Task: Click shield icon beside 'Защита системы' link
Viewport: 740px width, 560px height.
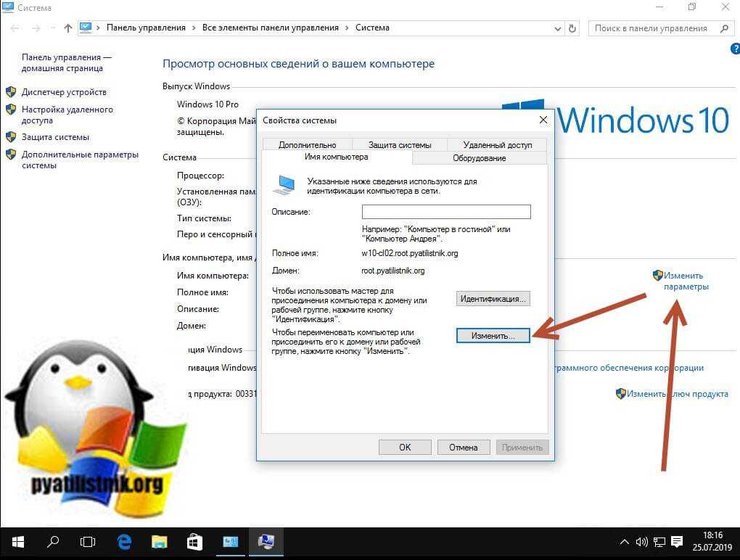Action: pyautogui.click(x=11, y=137)
